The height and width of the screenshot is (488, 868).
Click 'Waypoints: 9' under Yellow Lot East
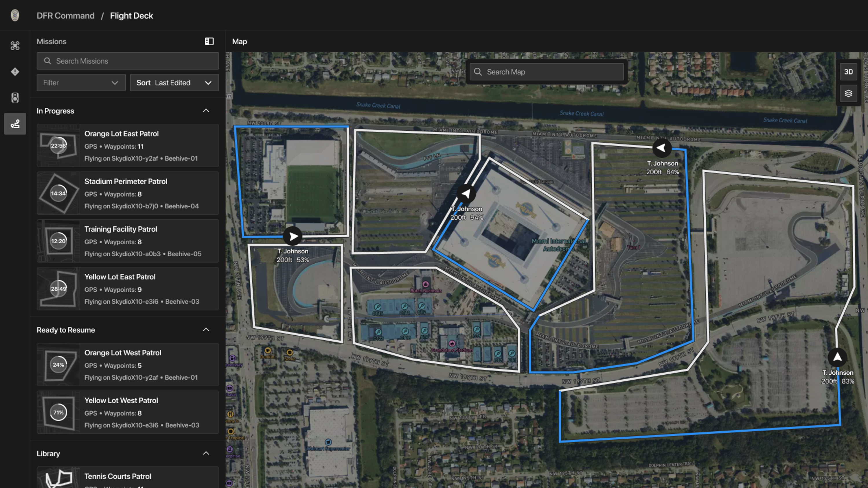(x=123, y=290)
